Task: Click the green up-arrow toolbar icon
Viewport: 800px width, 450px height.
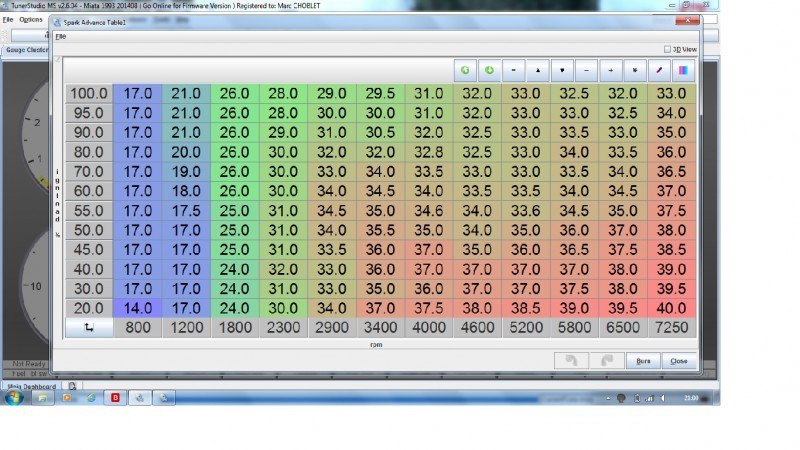Action: (465, 70)
